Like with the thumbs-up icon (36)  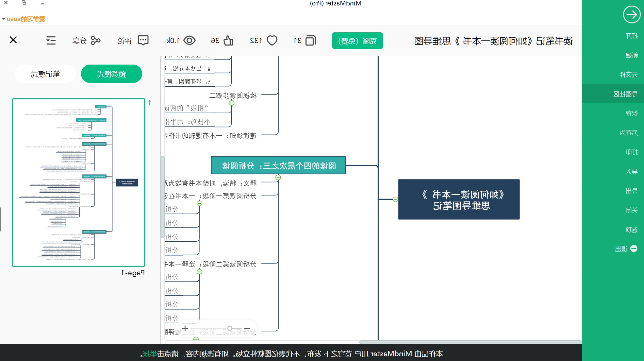(228, 40)
